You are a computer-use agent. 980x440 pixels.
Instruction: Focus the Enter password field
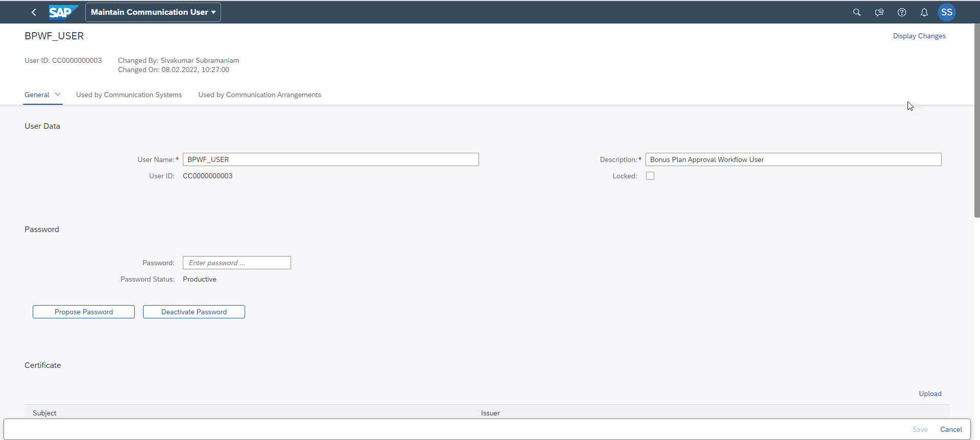coord(236,263)
